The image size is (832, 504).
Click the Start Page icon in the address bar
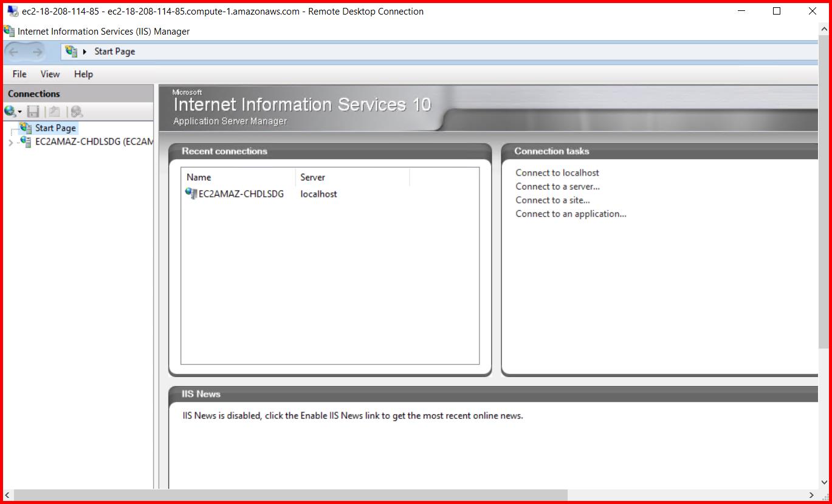tap(71, 51)
